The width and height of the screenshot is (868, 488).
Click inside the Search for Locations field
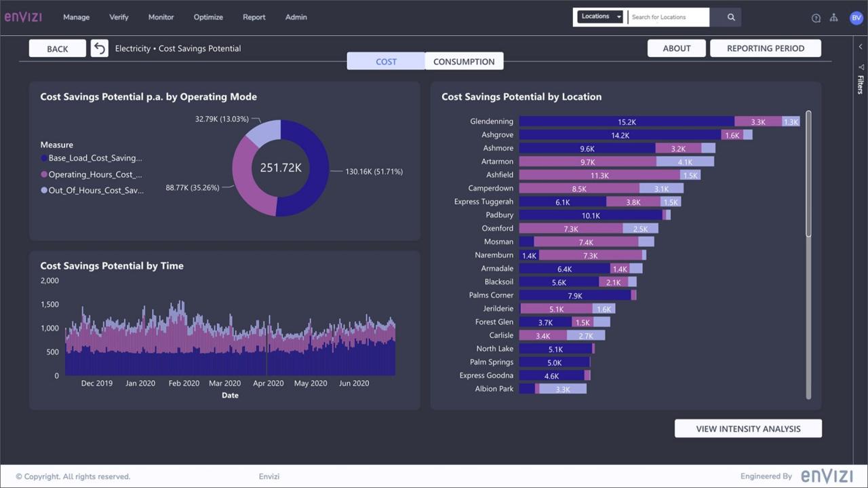668,17
